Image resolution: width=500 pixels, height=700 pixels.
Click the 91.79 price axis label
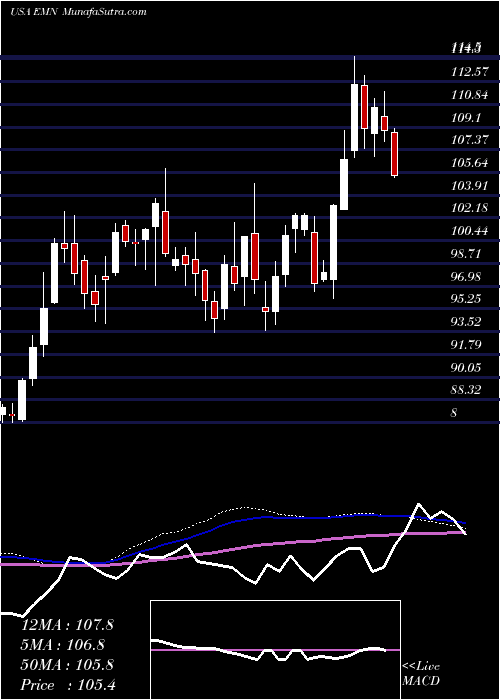[x=464, y=344]
